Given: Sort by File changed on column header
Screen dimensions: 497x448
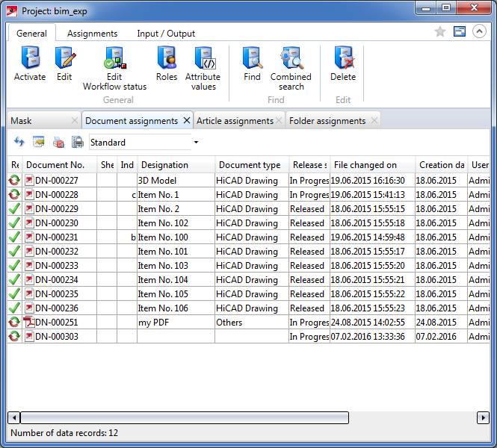Looking at the screenshot, I should coord(373,164).
